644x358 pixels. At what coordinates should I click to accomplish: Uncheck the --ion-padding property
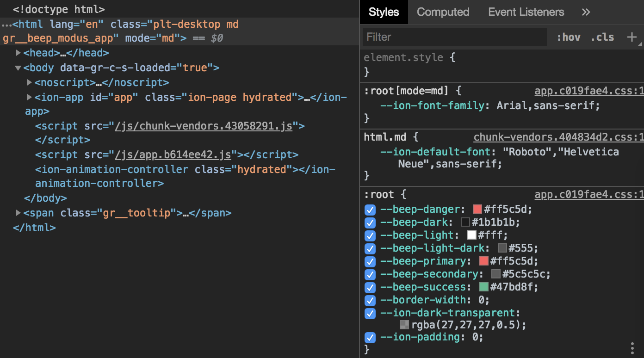[370, 338]
